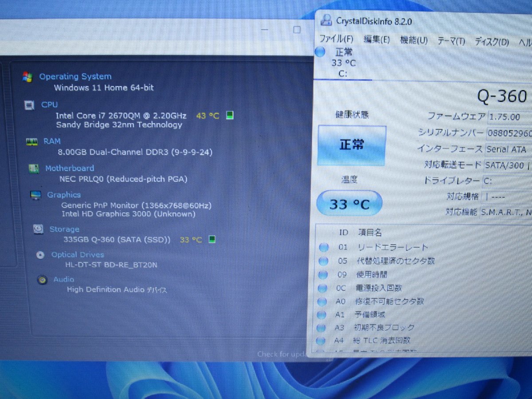Open the ディスク(D) menu

(x=492, y=42)
